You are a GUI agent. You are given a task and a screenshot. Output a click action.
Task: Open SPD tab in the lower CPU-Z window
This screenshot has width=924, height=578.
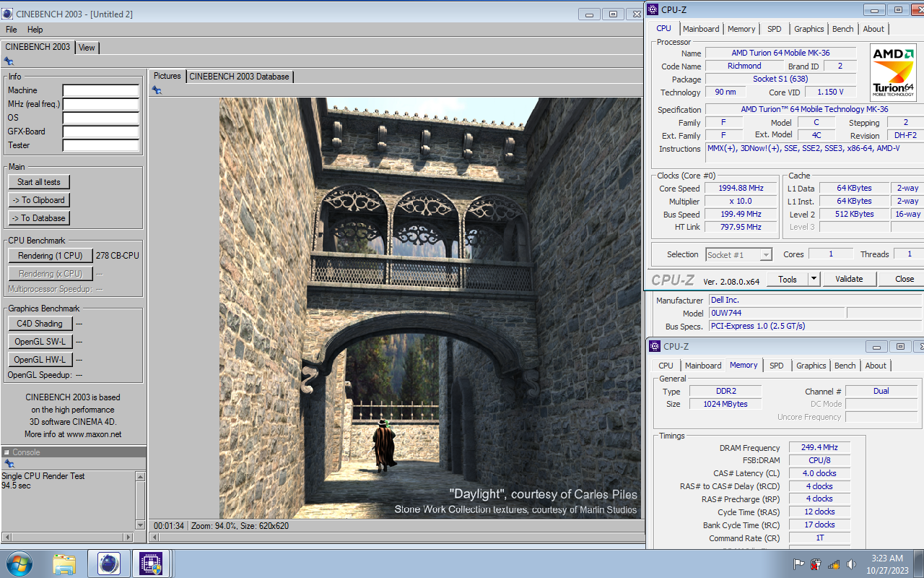pos(777,366)
